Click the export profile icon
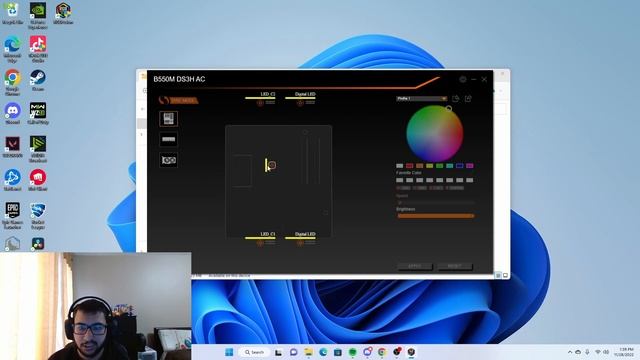640x360 pixels. (x=468, y=99)
